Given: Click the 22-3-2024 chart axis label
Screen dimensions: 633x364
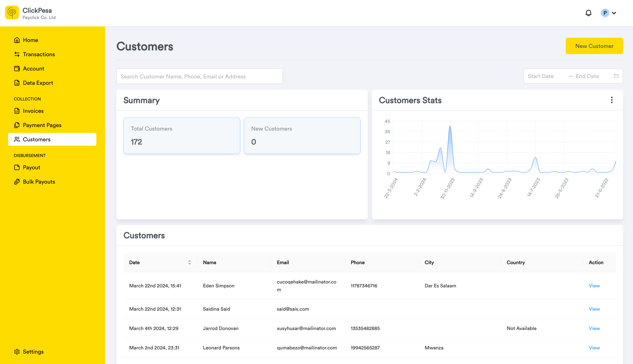Looking at the screenshot, I should [391, 188].
